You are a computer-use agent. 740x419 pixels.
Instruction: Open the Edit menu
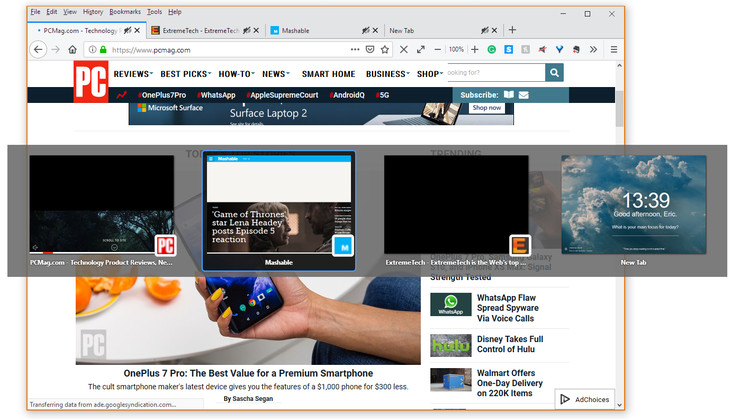pyautogui.click(x=52, y=12)
